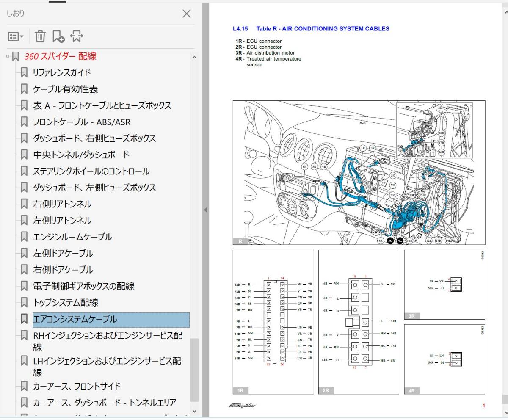Click the '2R' label under the second connector diagram

[326, 390]
